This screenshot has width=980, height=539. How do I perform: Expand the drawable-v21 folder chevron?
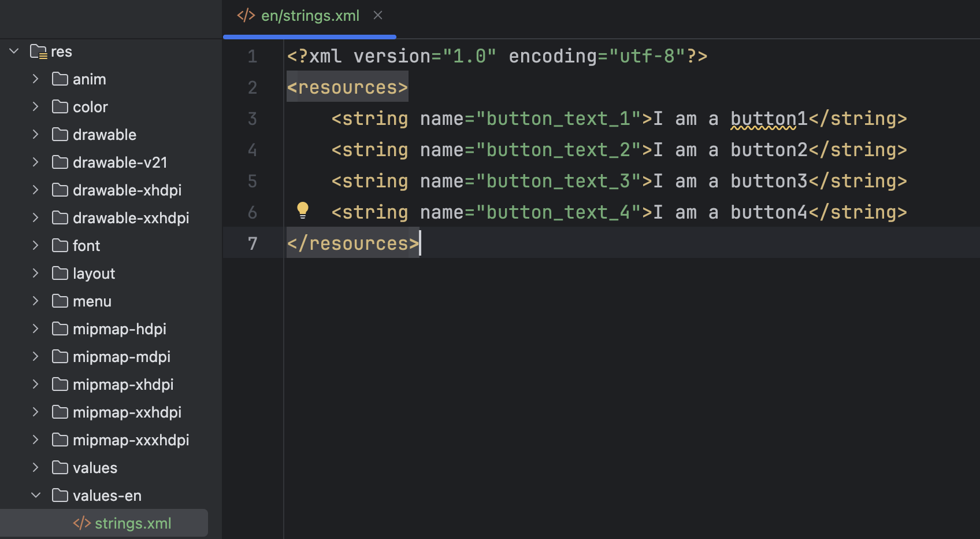[x=36, y=162]
